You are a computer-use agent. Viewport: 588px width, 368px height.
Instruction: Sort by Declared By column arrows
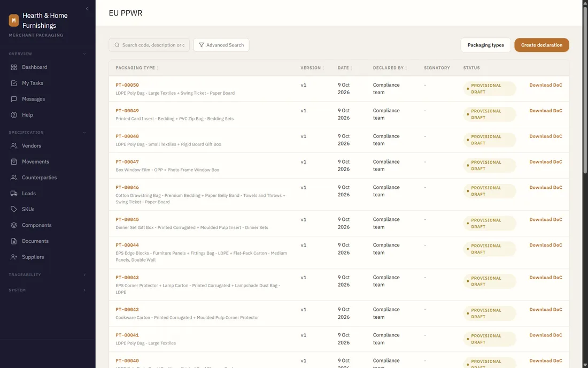(x=406, y=68)
